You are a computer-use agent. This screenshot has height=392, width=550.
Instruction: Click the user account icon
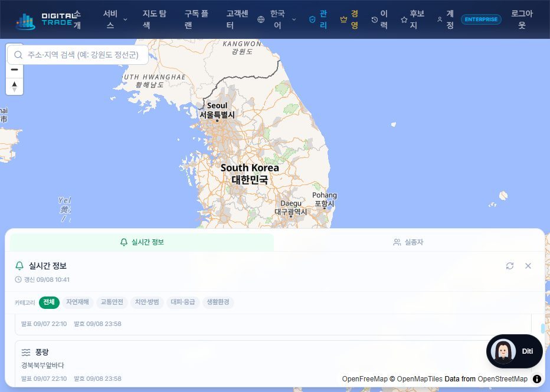pyautogui.click(x=440, y=19)
